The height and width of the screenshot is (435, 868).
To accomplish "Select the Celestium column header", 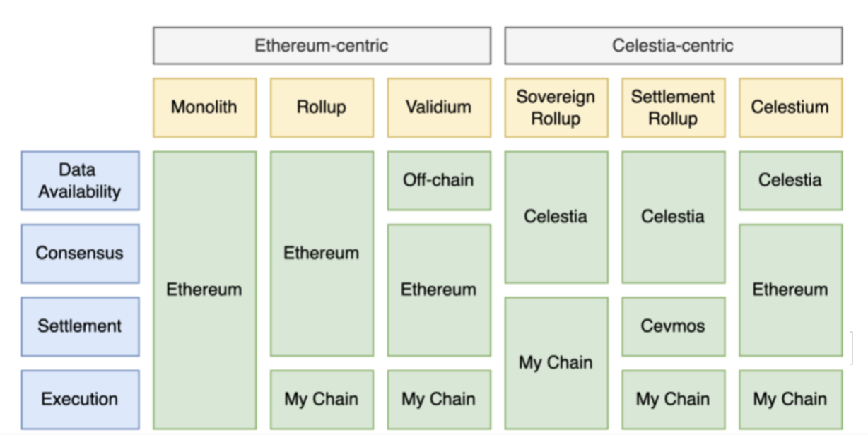I will (x=790, y=107).
